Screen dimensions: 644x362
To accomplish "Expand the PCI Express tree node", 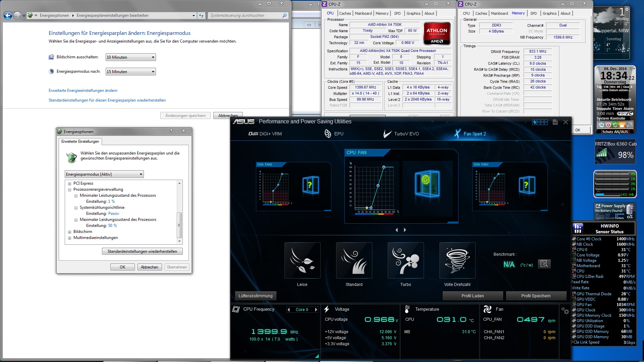I will (69, 184).
